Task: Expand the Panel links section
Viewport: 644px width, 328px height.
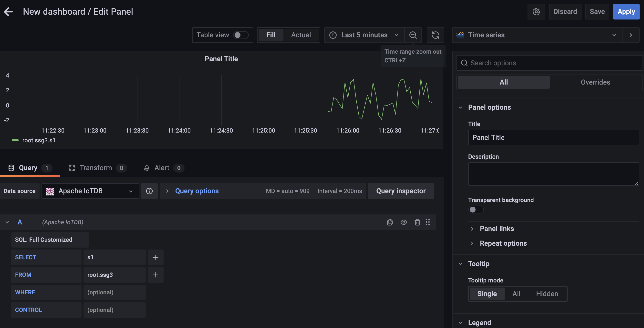Action: 497,228
